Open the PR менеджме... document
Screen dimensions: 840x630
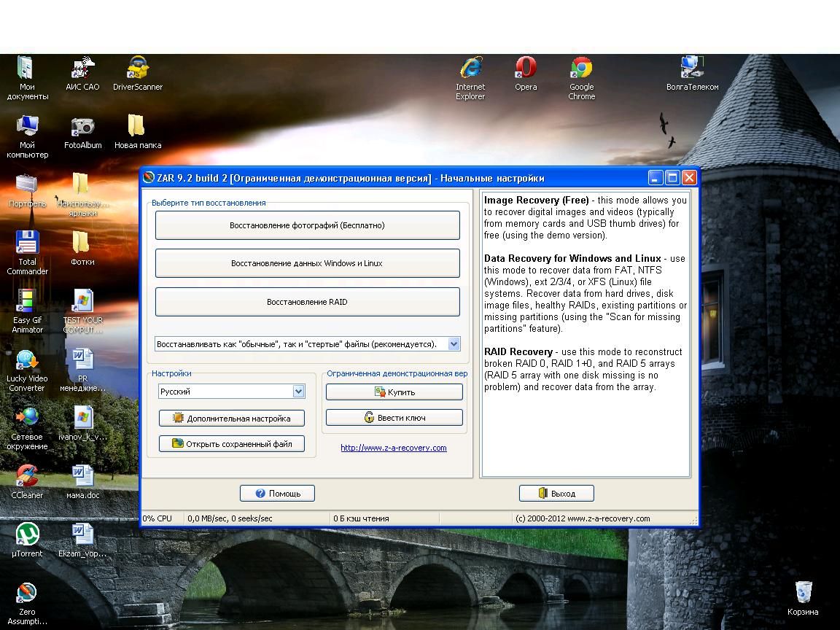pos(82,370)
